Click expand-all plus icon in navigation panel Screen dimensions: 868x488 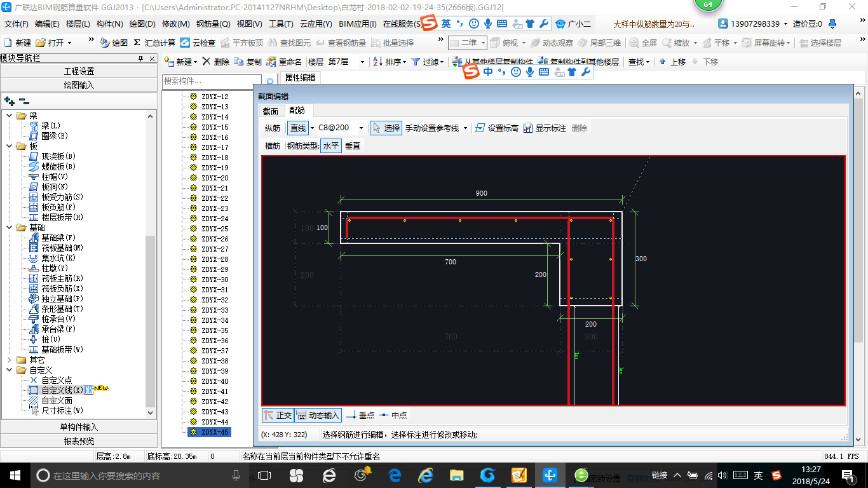(x=10, y=100)
